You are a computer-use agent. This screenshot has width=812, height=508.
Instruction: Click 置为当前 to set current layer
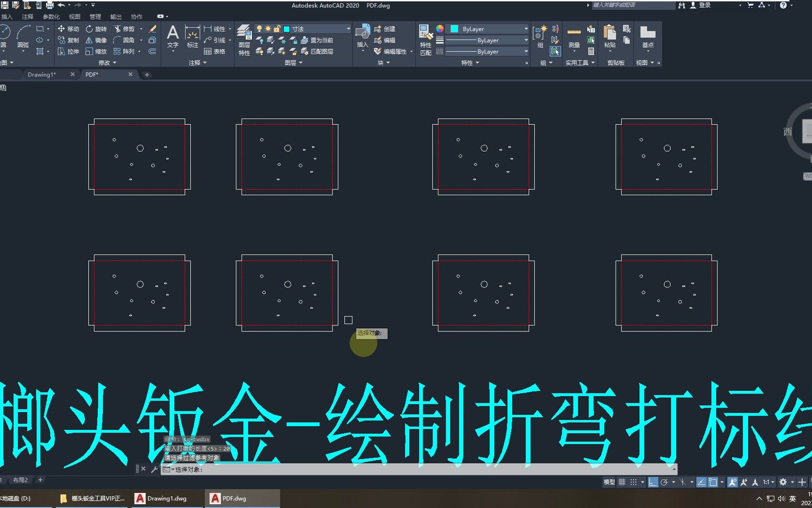pyautogui.click(x=322, y=40)
